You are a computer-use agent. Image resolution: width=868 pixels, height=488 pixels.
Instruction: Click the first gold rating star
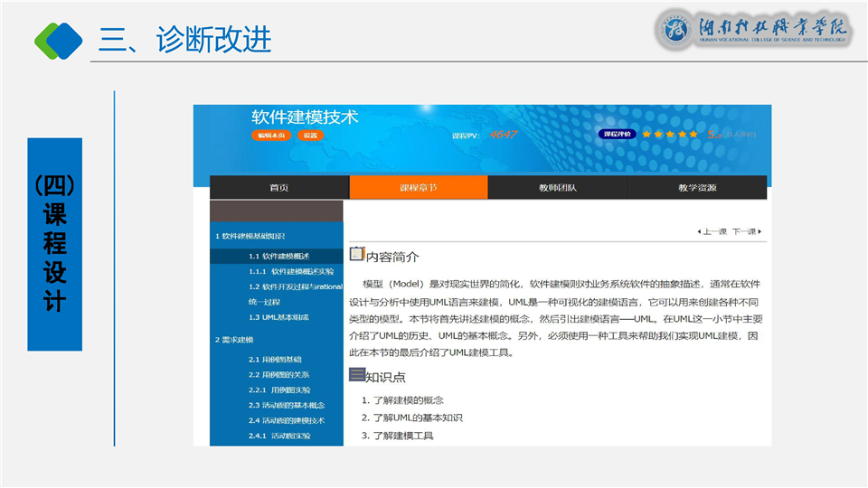(646, 134)
